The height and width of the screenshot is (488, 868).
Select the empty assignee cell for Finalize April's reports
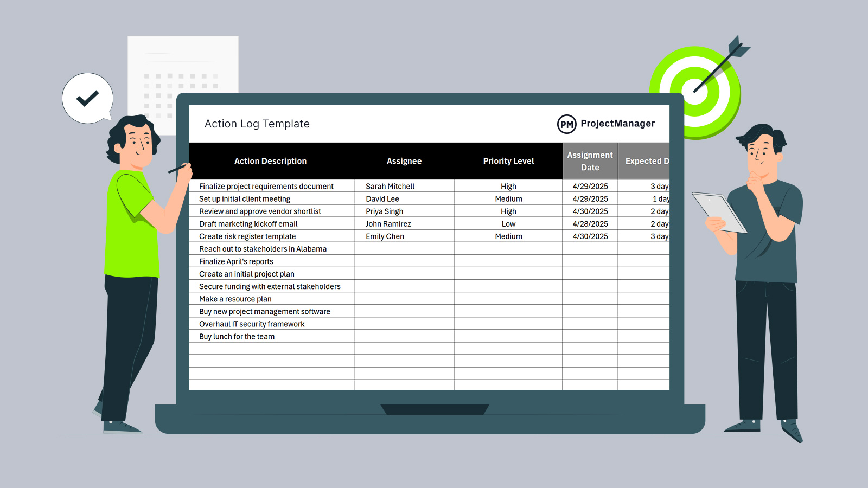[404, 261]
